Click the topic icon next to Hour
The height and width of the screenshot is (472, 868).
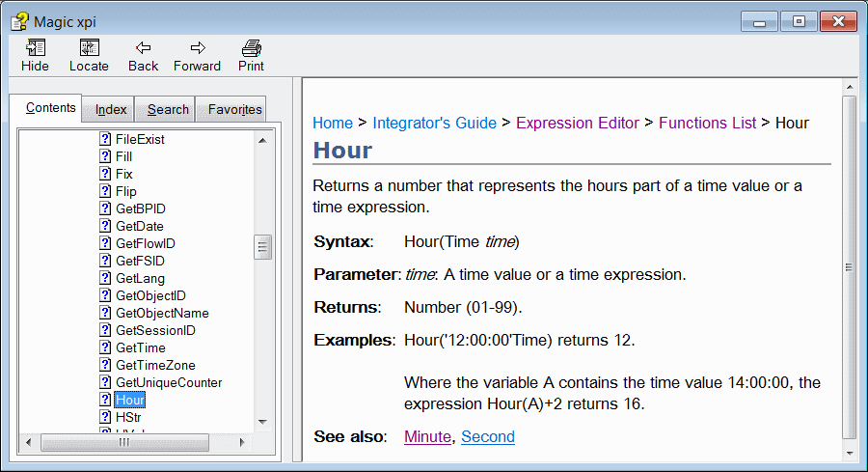tap(105, 400)
